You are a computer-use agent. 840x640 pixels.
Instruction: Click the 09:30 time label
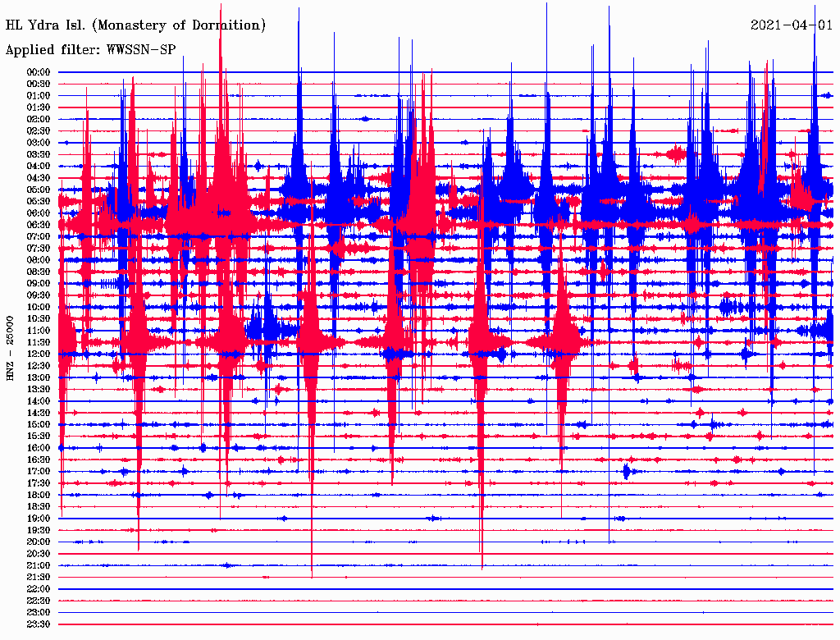[x=39, y=296]
